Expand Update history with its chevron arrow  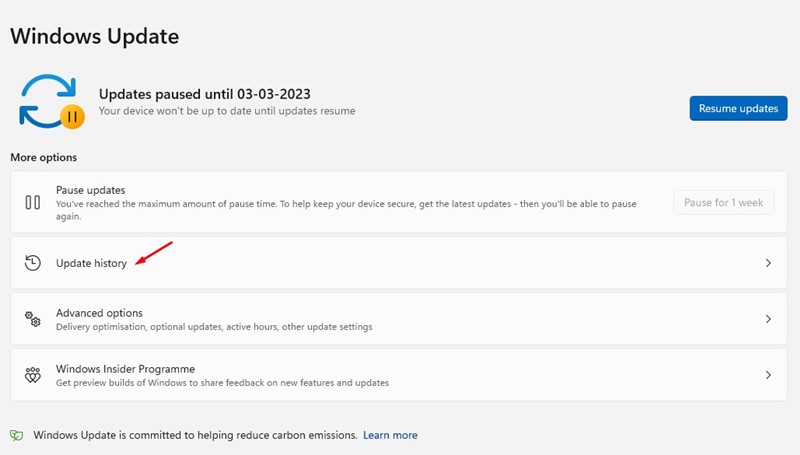click(x=768, y=263)
